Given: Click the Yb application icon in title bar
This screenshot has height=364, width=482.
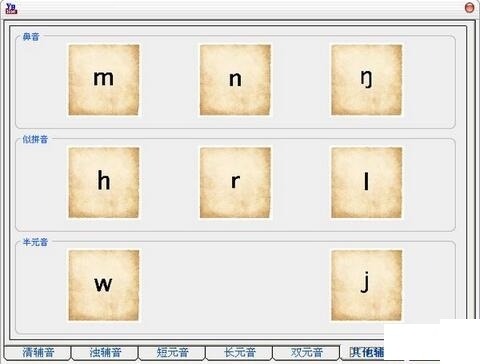Looking at the screenshot, I should point(11,8).
